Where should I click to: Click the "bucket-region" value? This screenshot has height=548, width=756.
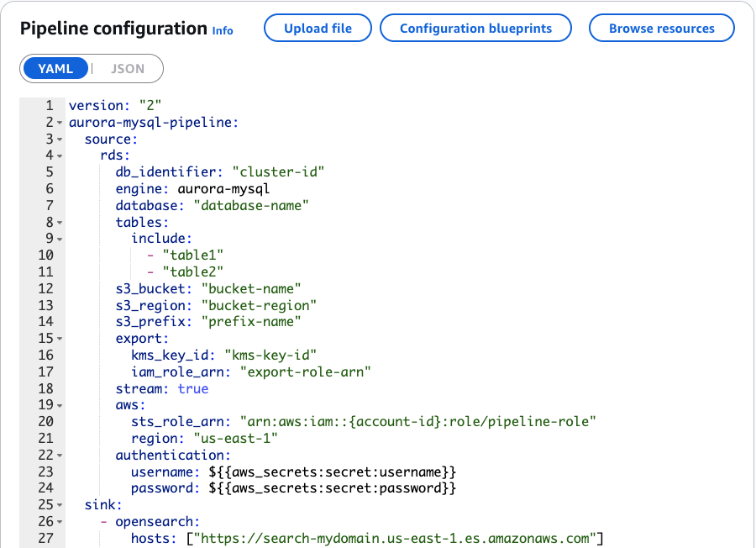click(259, 305)
